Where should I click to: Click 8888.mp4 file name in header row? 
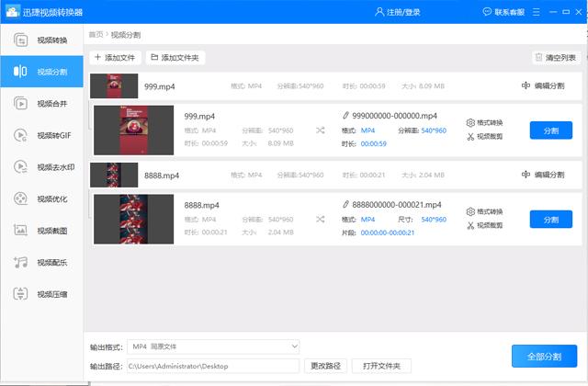[x=162, y=176]
